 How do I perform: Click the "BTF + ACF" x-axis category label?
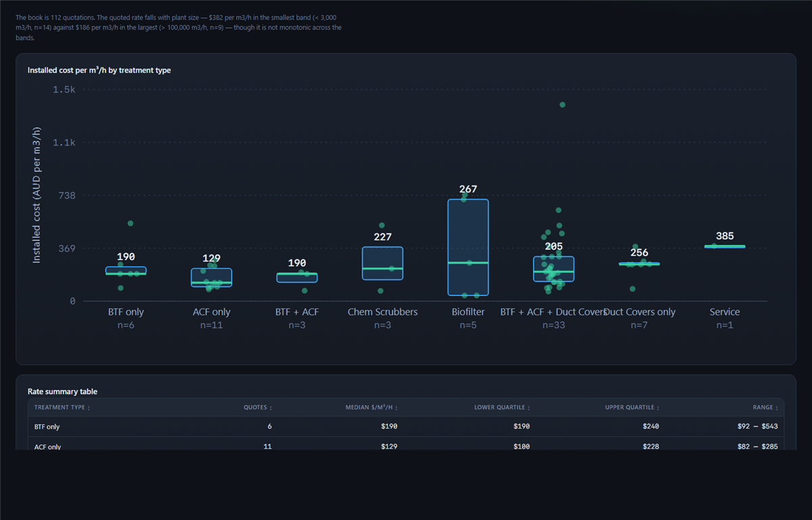click(297, 312)
